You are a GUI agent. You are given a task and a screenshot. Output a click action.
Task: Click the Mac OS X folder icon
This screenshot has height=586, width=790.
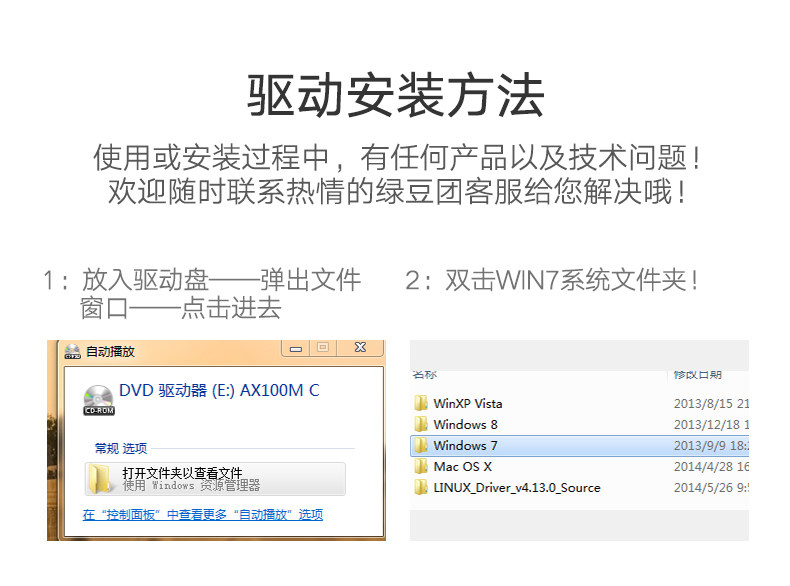(421, 467)
